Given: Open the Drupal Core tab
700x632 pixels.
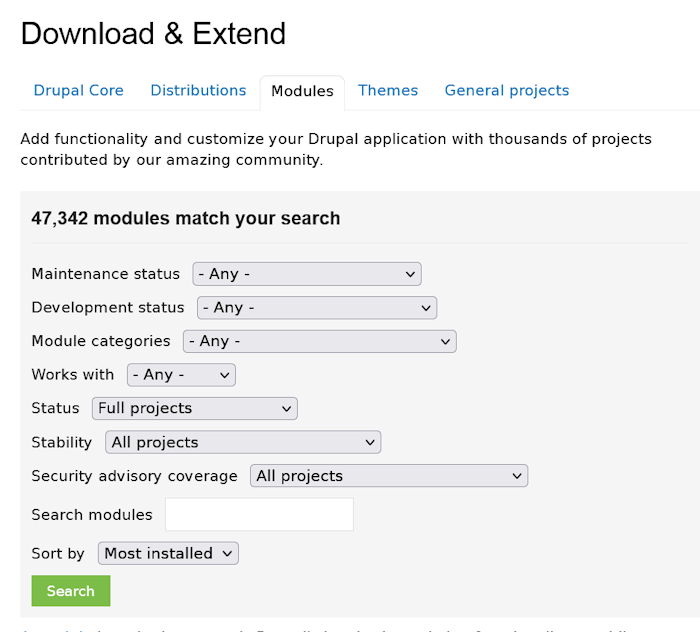Looking at the screenshot, I should point(79,91).
